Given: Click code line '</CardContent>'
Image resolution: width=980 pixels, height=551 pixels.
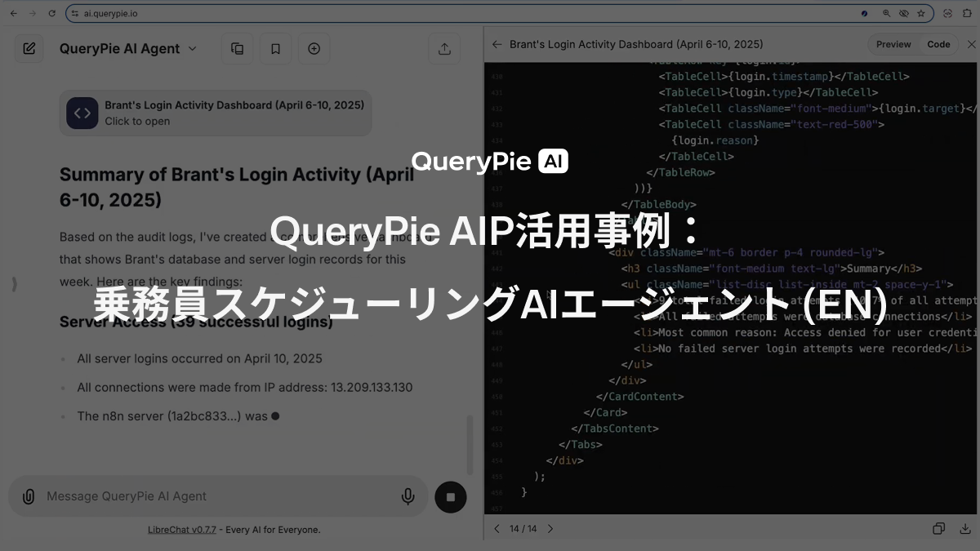Looking at the screenshot, I should (640, 397).
